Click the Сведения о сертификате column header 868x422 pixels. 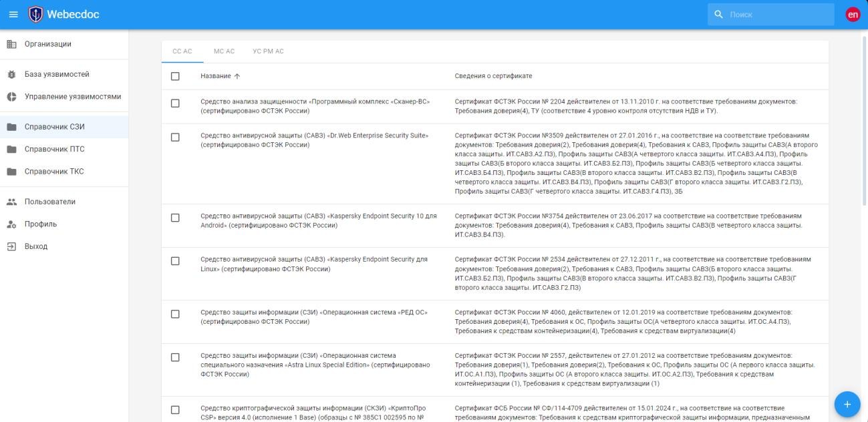tap(493, 76)
